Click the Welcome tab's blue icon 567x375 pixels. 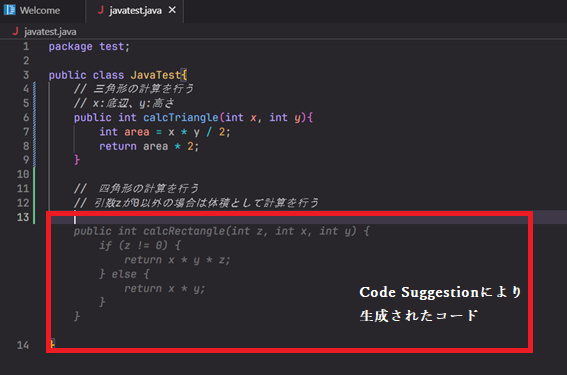[10, 10]
